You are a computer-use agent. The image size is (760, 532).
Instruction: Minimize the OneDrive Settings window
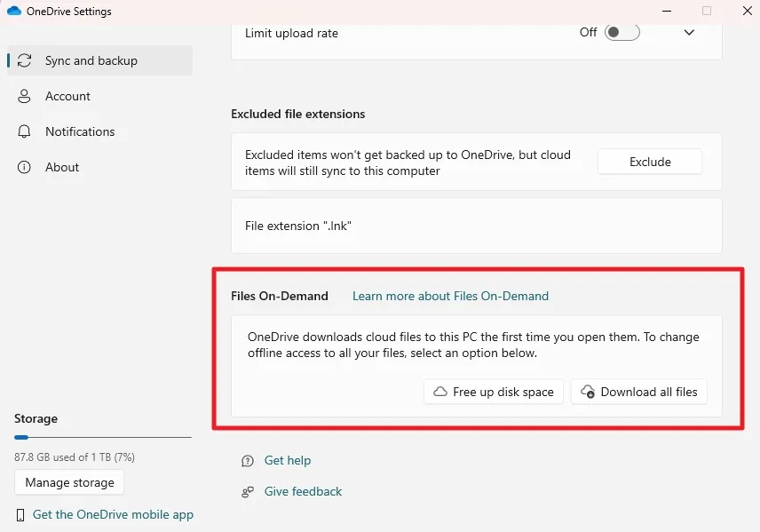pos(667,11)
